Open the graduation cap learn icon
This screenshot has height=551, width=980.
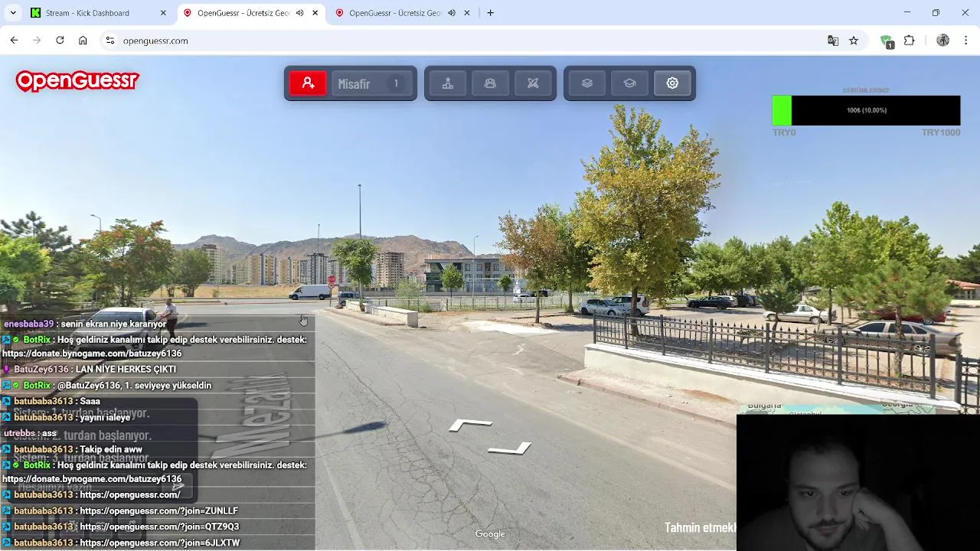click(629, 83)
